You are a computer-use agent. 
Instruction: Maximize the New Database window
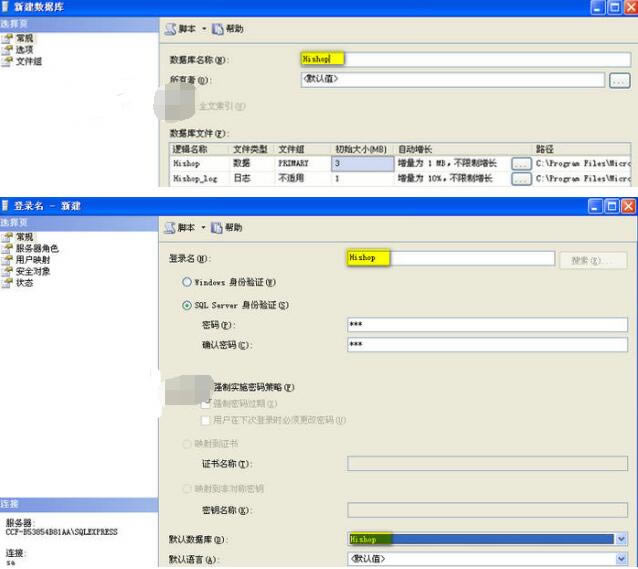pyautogui.click(x=614, y=7)
